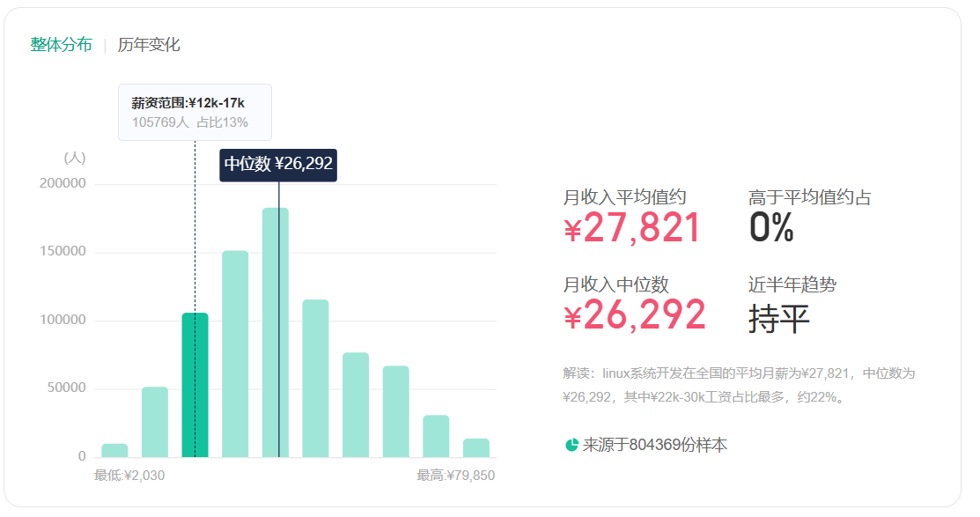Screen dimensions: 980x517
Task: Click the eighth bar around 65000 people
Action: [395, 411]
